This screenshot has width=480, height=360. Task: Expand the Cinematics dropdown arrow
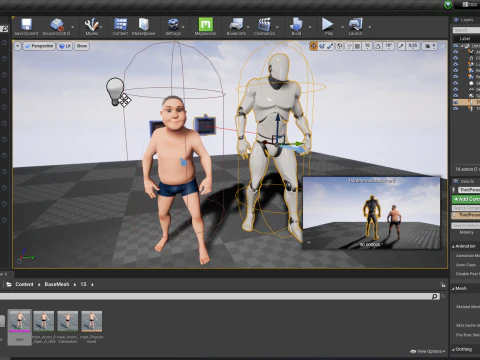point(277,27)
